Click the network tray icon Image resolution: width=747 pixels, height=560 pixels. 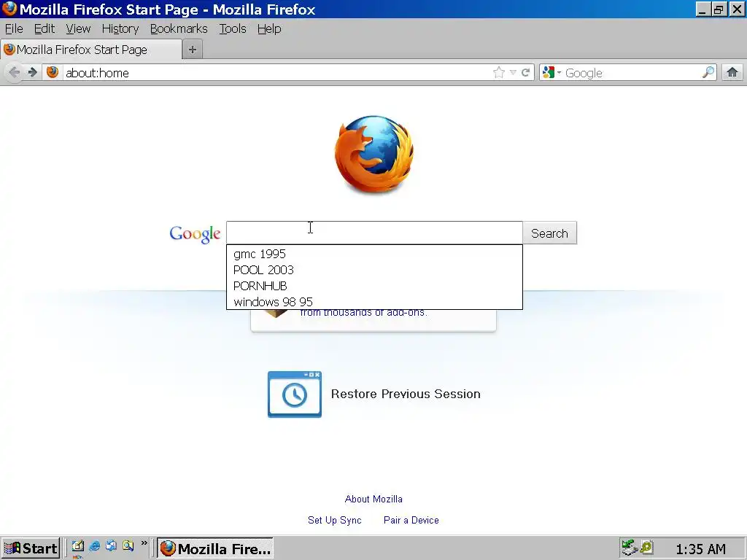pos(630,548)
